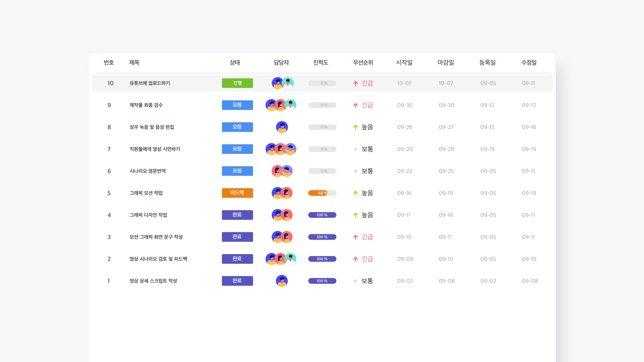644x362 pixels.
Task: Sort by the 우선순위 column header
Action: (x=363, y=63)
